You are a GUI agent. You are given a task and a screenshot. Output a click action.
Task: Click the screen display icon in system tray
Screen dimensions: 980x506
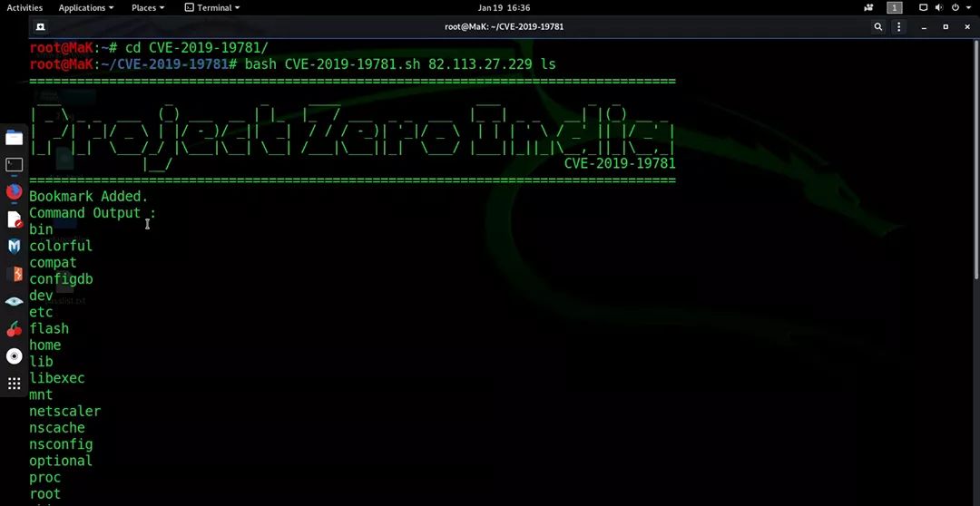923,7
